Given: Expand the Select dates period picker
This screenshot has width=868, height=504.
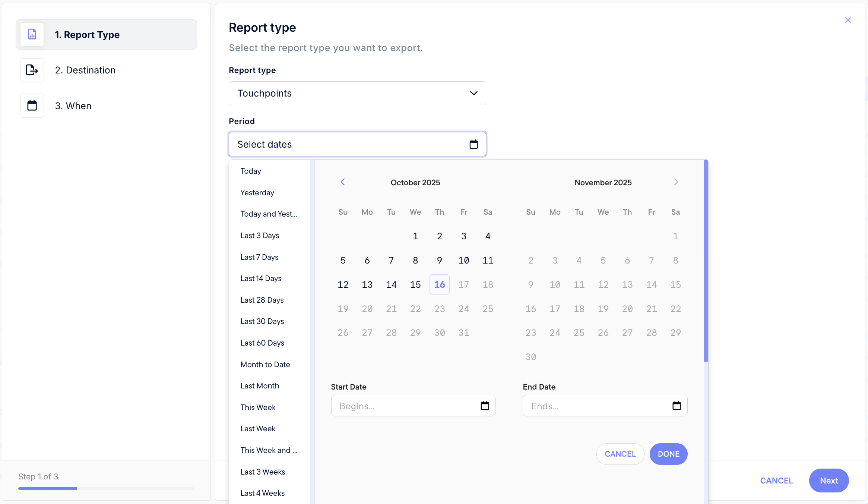Looking at the screenshot, I should [350, 144].
